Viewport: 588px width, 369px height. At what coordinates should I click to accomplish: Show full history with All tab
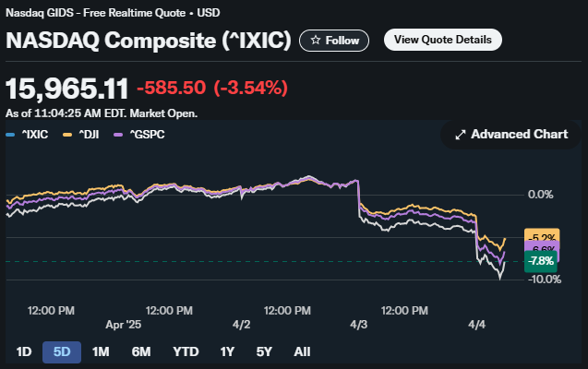tap(302, 351)
